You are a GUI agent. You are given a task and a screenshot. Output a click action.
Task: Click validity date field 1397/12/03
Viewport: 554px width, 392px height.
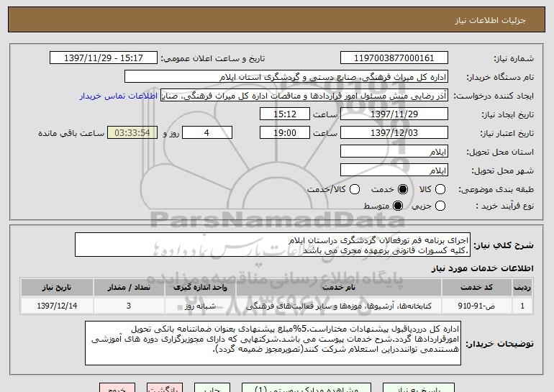click(394, 133)
